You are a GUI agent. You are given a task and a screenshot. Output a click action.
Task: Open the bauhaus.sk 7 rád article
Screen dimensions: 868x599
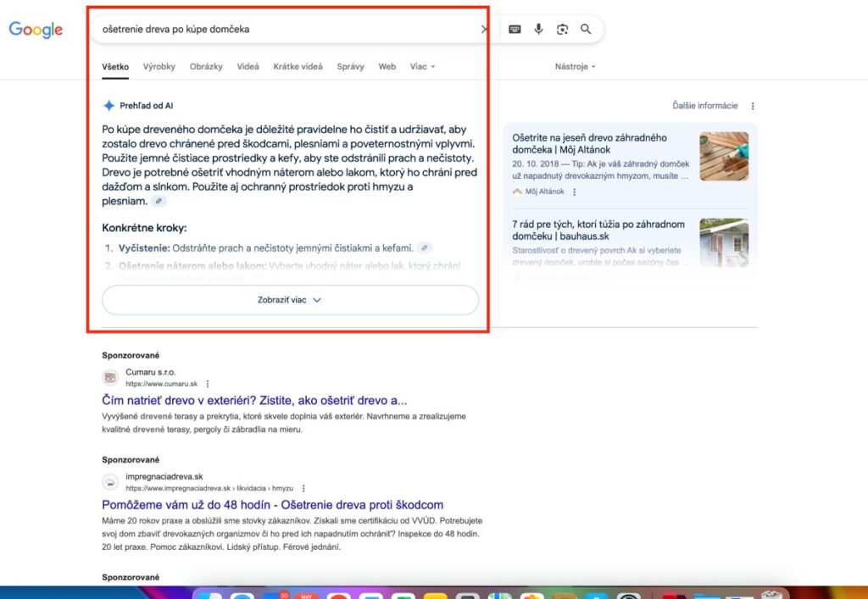point(598,230)
